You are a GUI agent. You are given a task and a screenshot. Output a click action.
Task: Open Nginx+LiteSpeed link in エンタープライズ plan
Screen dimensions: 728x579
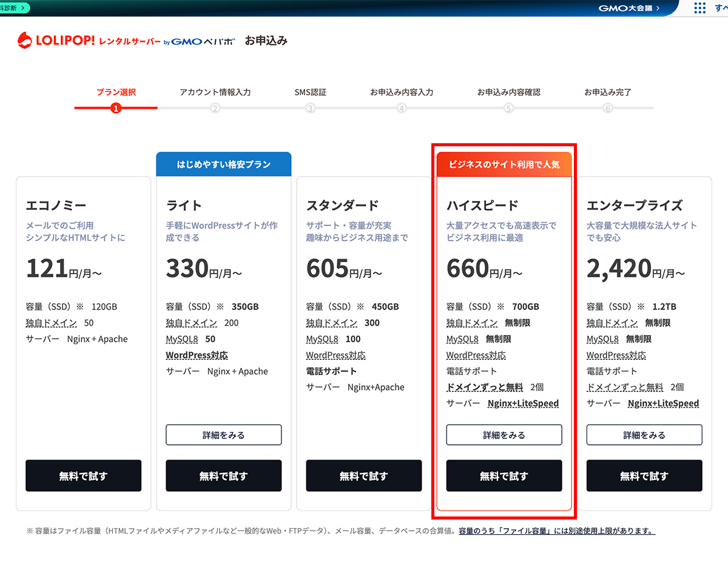663,403
